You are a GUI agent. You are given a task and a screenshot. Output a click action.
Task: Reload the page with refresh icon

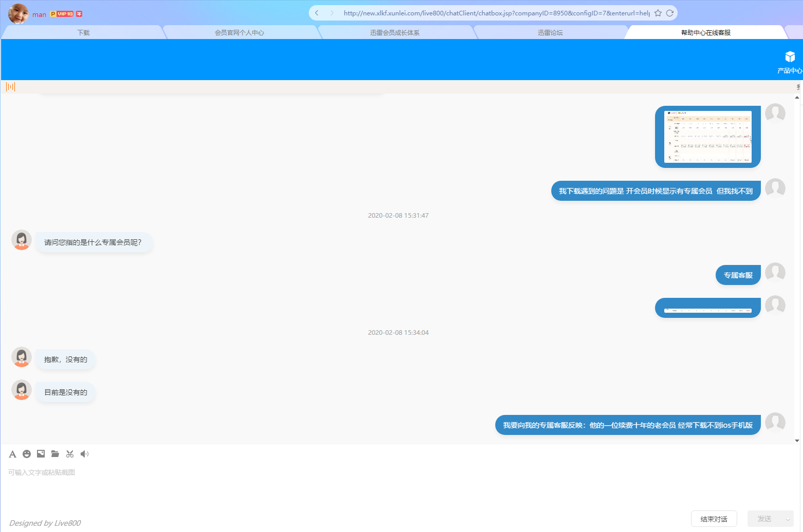669,13
